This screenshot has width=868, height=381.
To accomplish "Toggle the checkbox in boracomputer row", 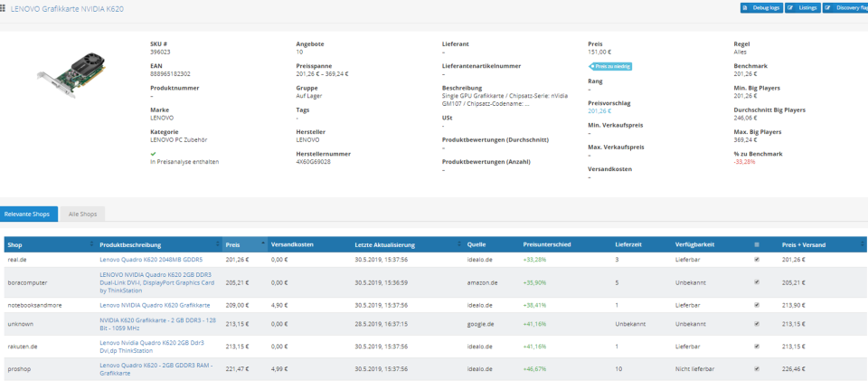I will tap(757, 282).
